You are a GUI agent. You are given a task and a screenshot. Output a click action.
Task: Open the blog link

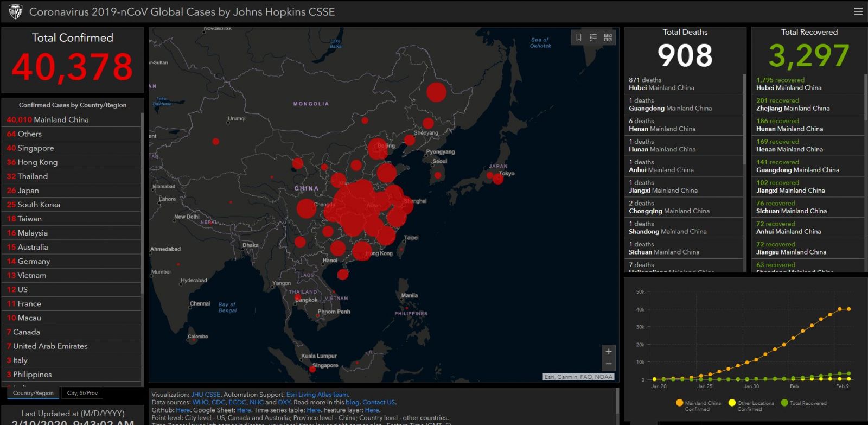pos(352,402)
